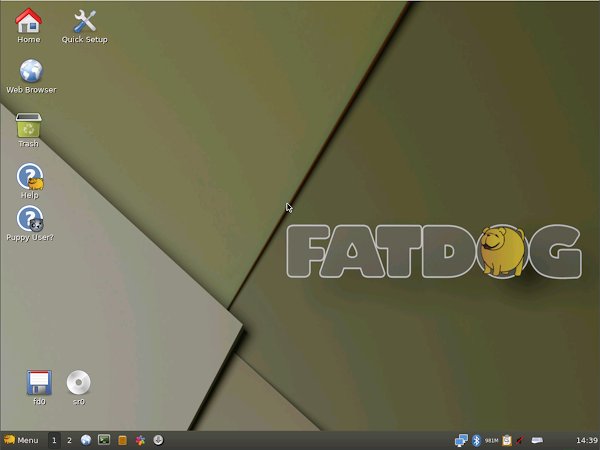Open the Menu button in the taskbar
Screen dimensions: 600x450
21,440
